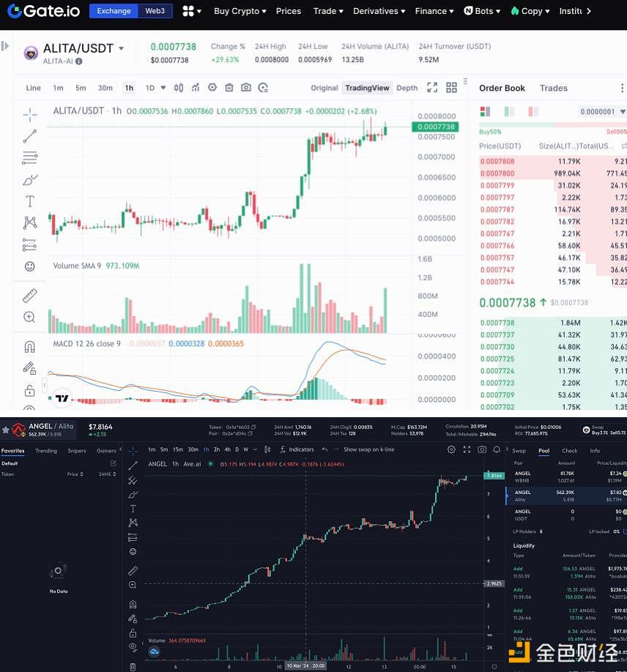Sort favorites list by Price
627x672 pixels.
[x=75, y=474]
